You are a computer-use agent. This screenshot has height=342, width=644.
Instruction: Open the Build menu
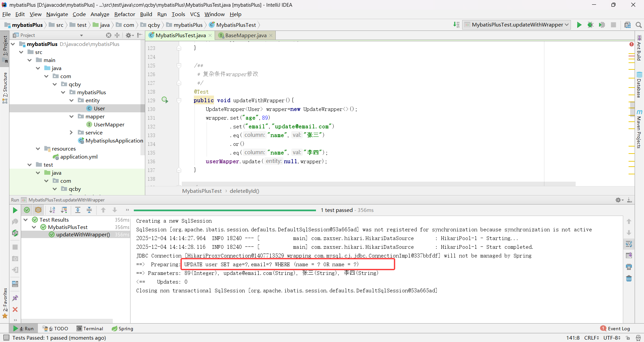click(146, 14)
